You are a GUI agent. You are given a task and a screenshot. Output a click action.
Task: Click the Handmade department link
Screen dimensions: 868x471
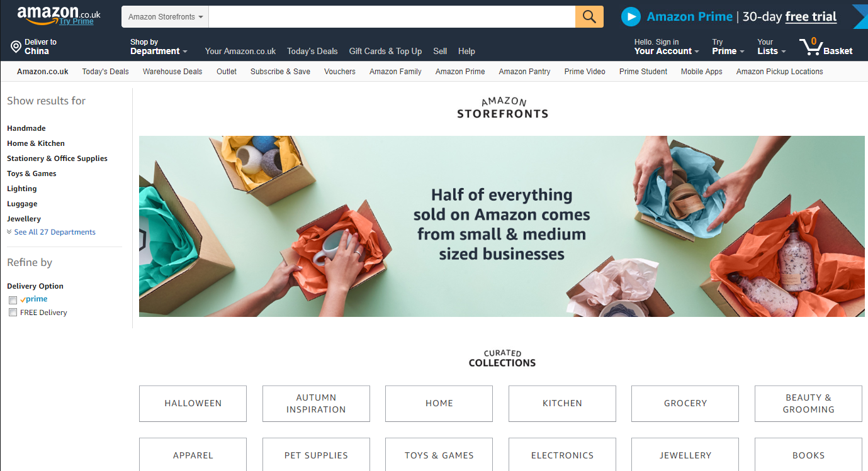pyautogui.click(x=26, y=128)
